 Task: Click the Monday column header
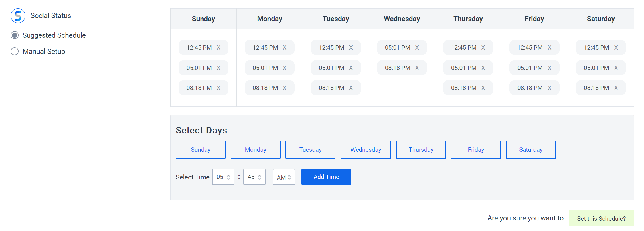(x=270, y=19)
